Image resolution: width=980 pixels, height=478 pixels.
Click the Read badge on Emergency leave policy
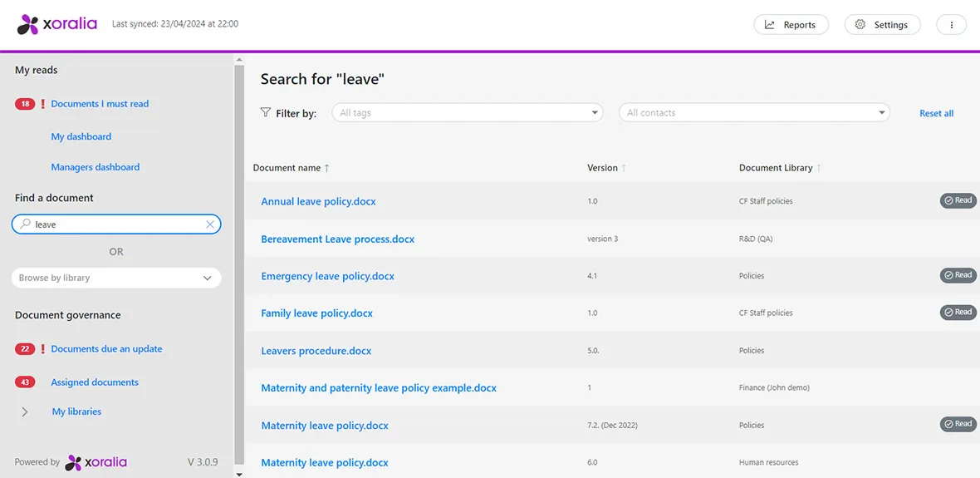957,275
